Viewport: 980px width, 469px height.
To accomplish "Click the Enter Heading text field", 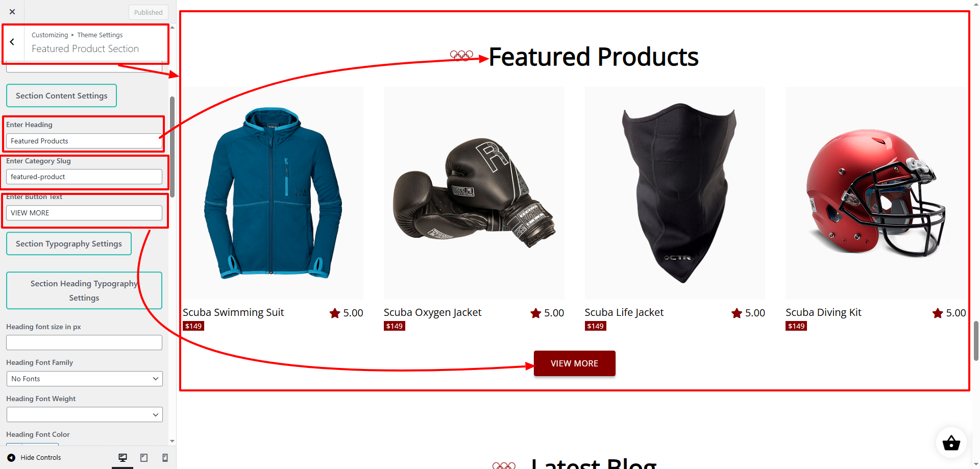I will (x=84, y=141).
